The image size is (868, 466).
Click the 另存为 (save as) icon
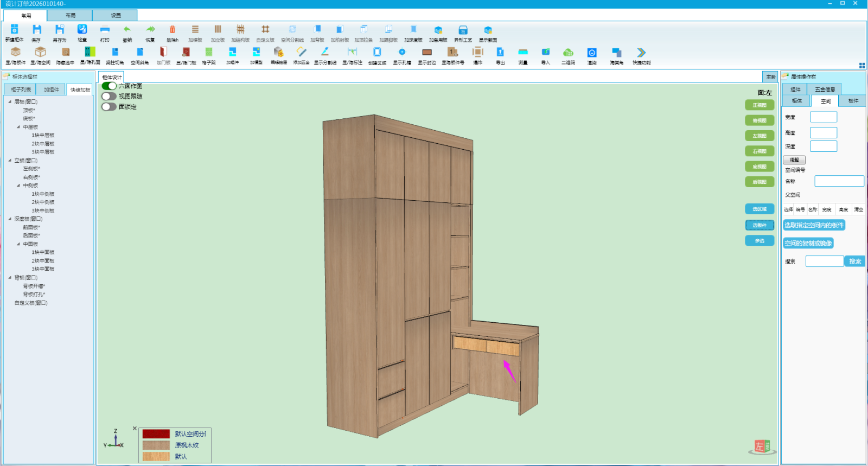coord(59,30)
